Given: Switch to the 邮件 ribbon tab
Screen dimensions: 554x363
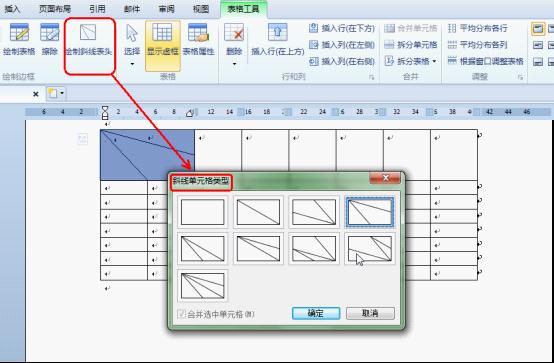Looking at the screenshot, I should click(132, 9).
